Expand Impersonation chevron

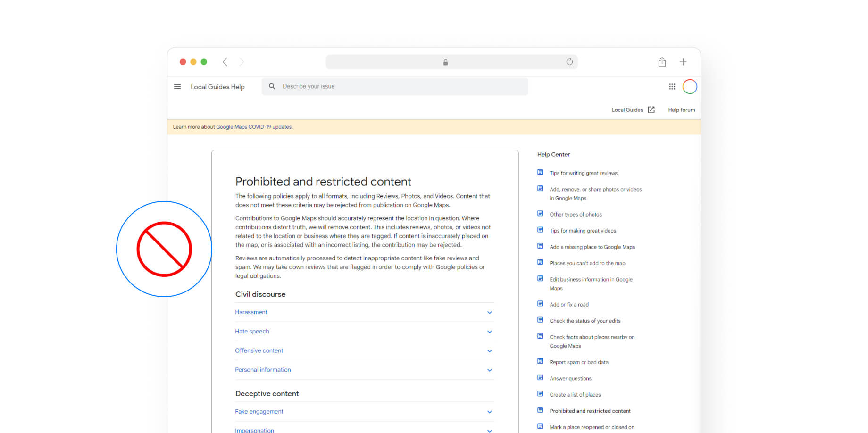(x=490, y=431)
